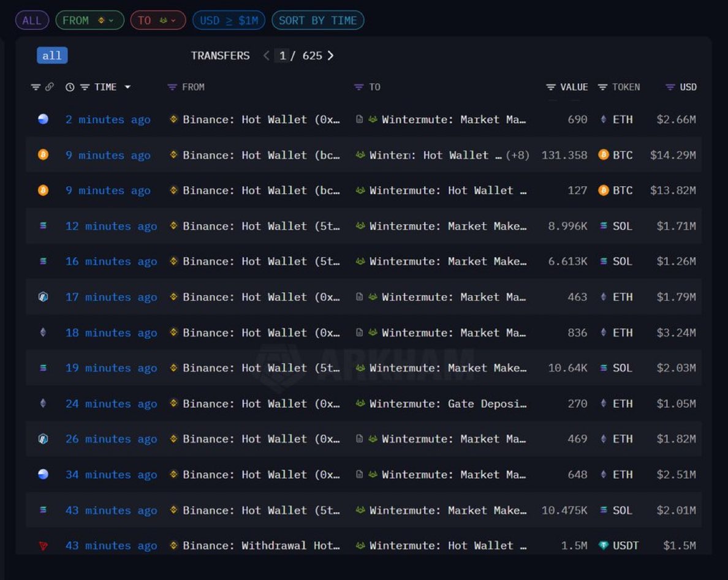Select the 'all' tab
This screenshot has width=728, height=580.
[x=52, y=56]
